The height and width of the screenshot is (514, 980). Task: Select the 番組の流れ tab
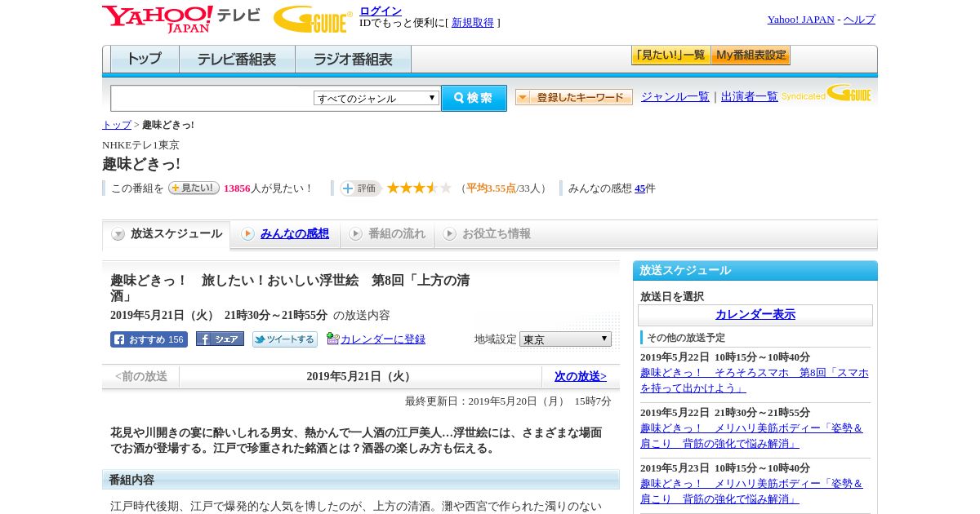coord(387,234)
